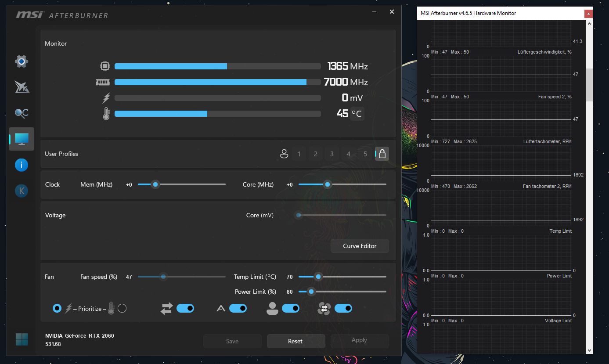Click the Hardware Monitor scrollbar thumb
Screen dimensions: 609x364
click(589, 85)
